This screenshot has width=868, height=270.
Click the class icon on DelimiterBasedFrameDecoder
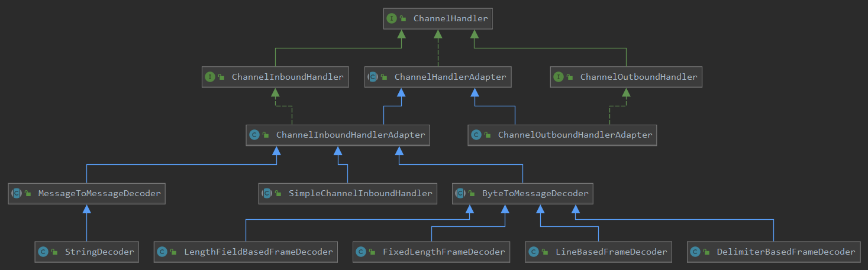coord(695,252)
